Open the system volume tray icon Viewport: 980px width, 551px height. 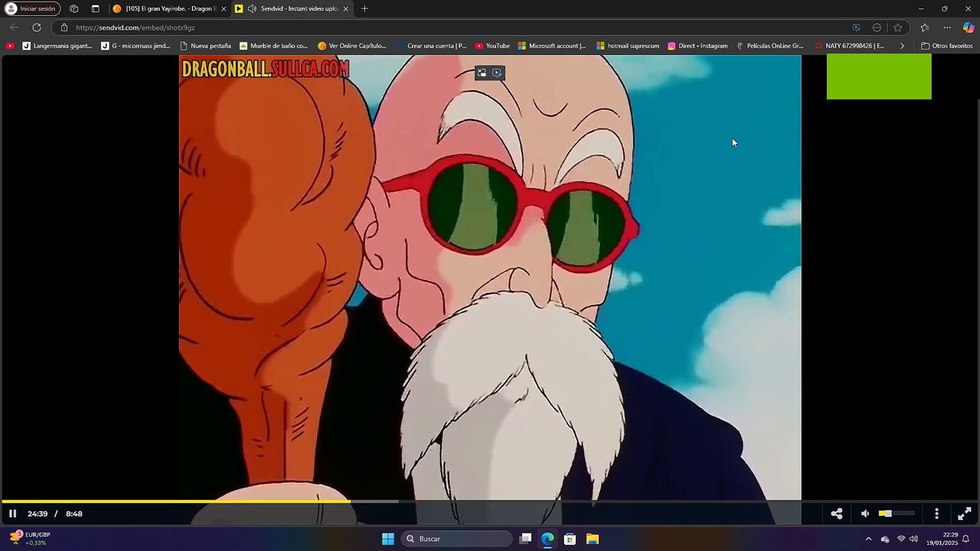(913, 539)
